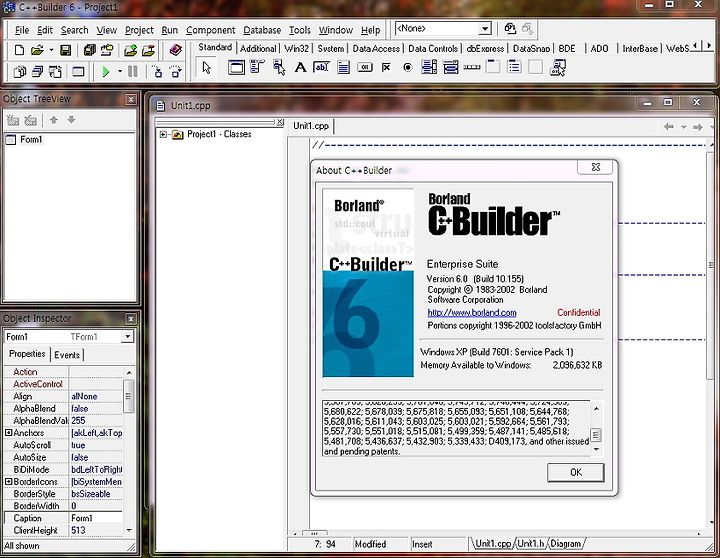Select the RadioButton component icon
The width and height of the screenshot is (720, 558).
pos(407,68)
